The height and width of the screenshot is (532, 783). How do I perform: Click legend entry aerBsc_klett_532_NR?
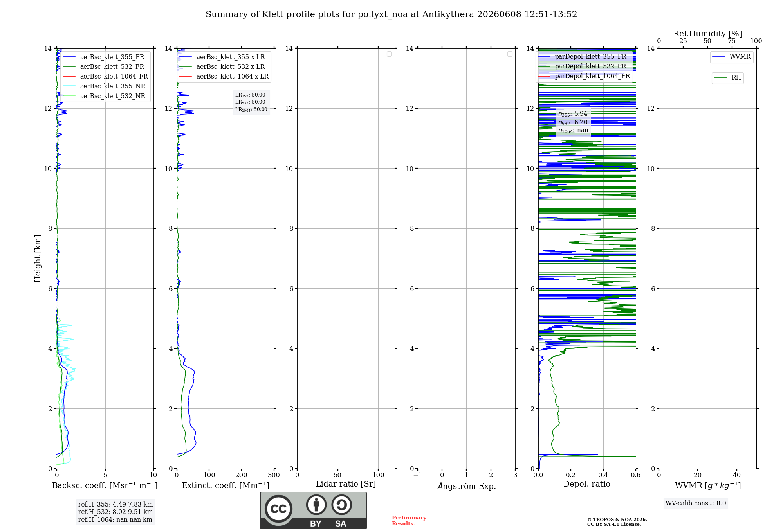point(104,96)
